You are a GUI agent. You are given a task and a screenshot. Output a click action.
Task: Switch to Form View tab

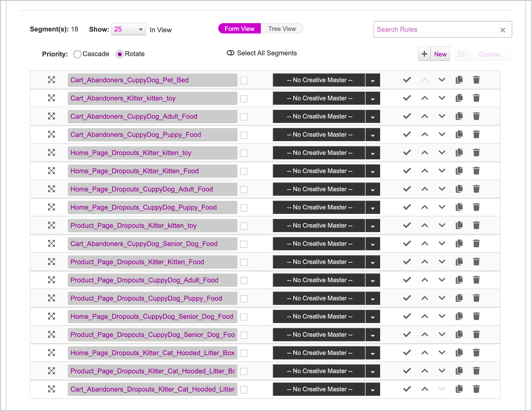point(239,28)
